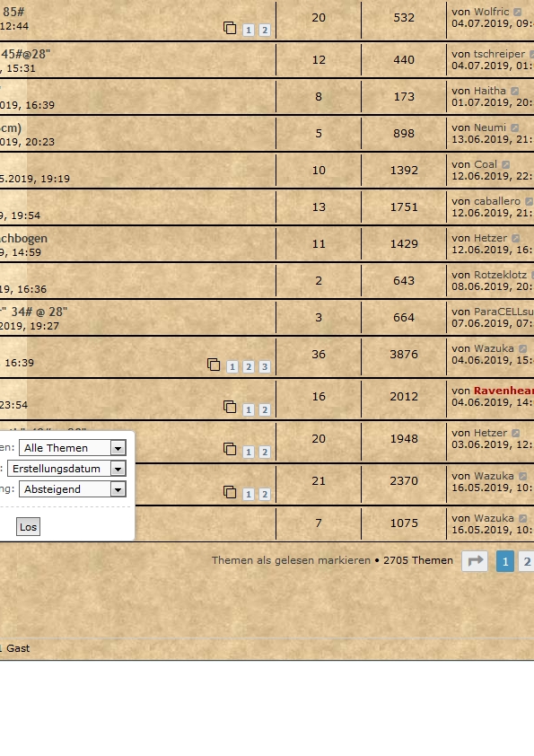View latest post icon beside Neumi

point(515,127)
